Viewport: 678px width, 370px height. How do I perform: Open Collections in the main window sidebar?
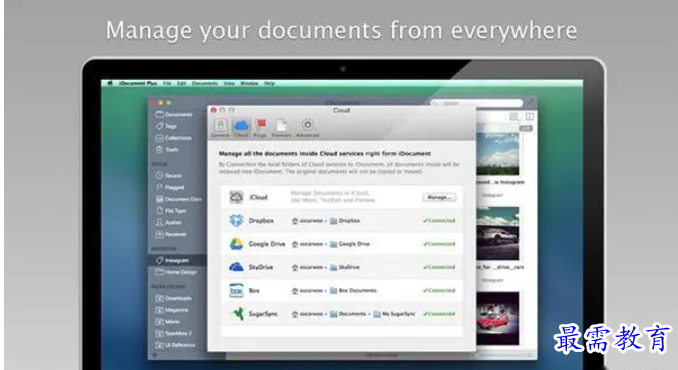point(173,138)
